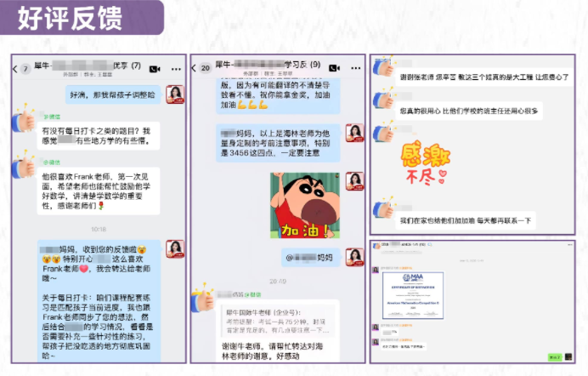Open thumbs-up avatar beside 有没有每日打卡 message
Viewport: 588px width, 376px height.
(x=23, y=119)
